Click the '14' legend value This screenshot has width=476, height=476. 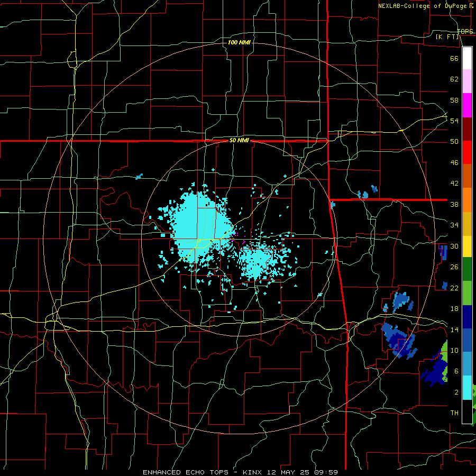(x=454, y=329)
